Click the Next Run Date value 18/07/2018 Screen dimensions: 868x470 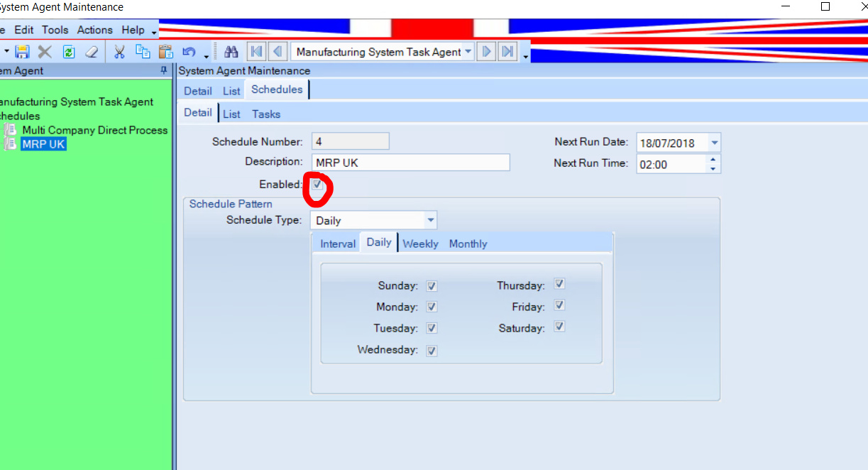(x=667, y=143)
